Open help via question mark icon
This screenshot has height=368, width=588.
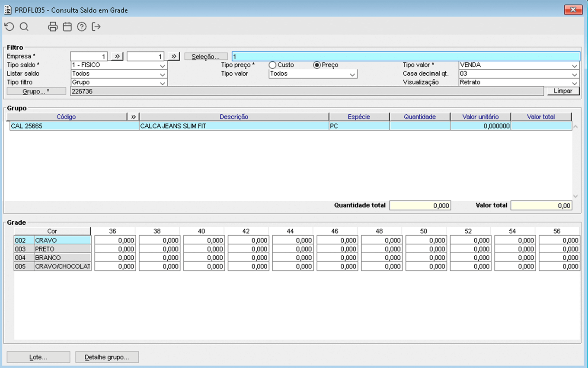point(82,27)
